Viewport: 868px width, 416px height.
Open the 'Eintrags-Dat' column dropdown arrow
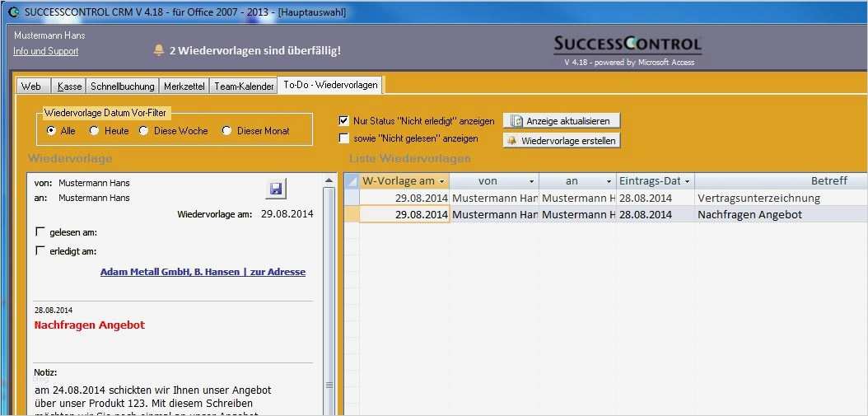pos(687,181)
